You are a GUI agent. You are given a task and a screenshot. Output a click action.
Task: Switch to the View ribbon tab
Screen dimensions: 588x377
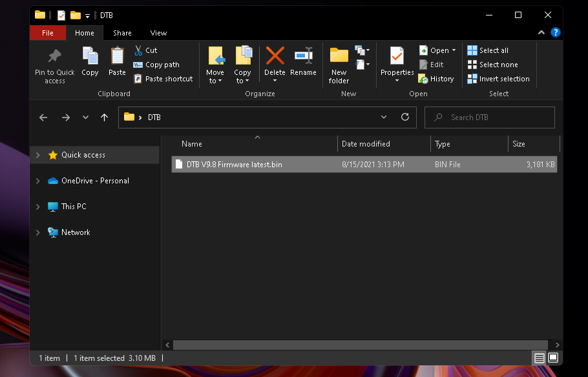[158, 33]
